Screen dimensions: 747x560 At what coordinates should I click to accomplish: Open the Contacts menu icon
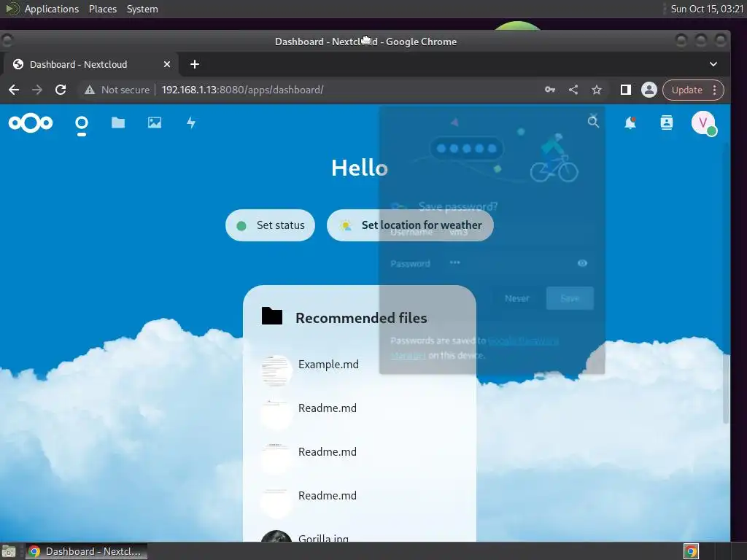667,122
